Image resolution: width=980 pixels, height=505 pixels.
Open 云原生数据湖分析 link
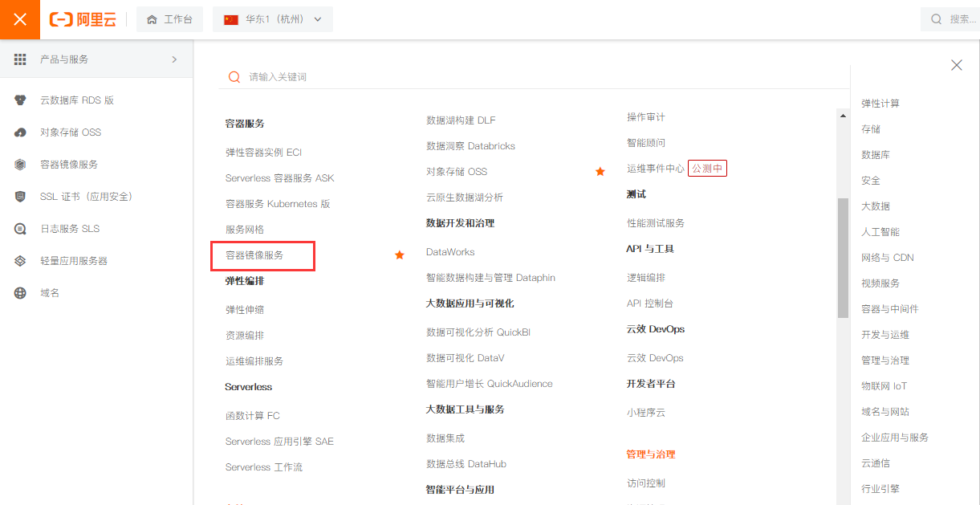point(465,198)
